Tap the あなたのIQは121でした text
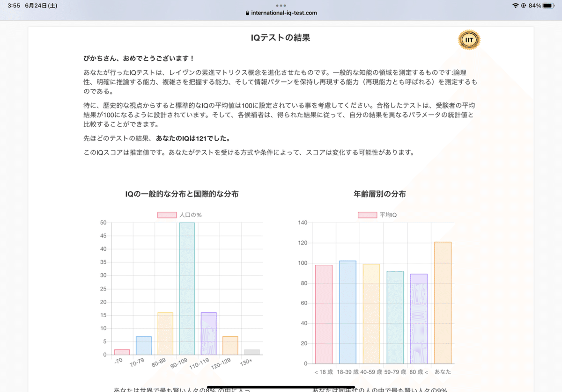Image resolution: width=562 pixels, height=392 pixels. click(193, 138)
